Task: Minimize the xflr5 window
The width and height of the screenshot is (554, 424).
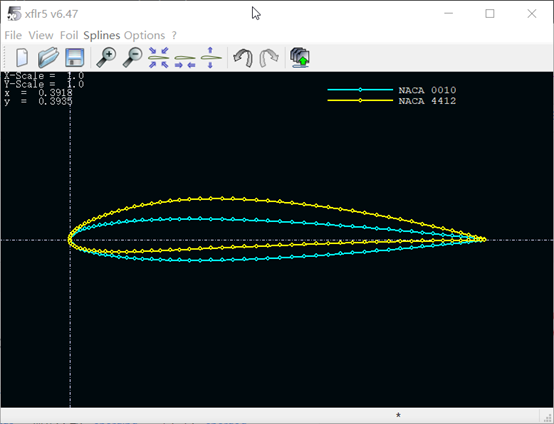Action: click(x=448, y=14)
